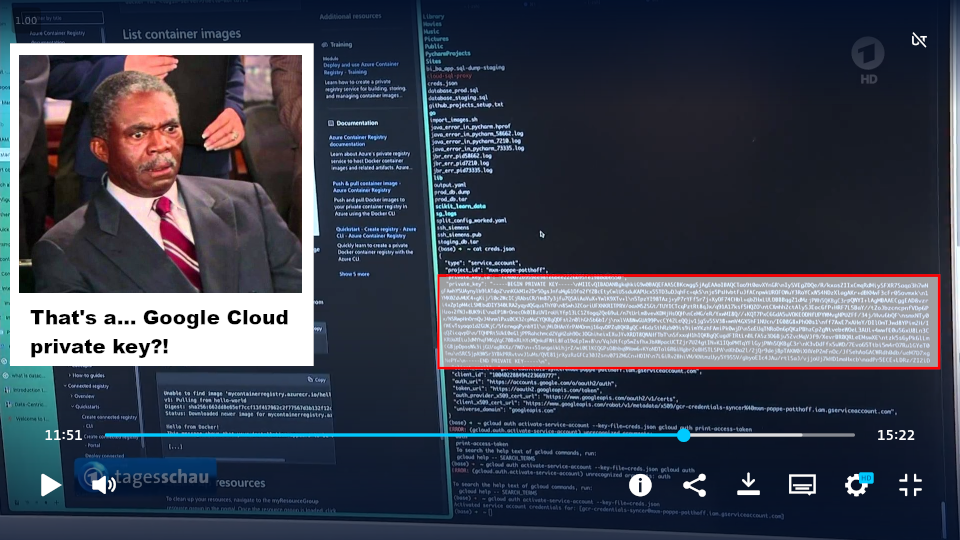This screenshot has height=540, width=960.
Task: Open 'Push & pull container image' link
Action: [366, 187]
